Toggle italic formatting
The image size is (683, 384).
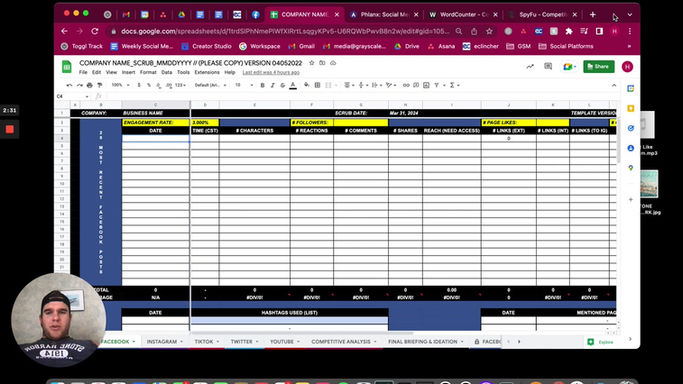[x=273, y=85]
